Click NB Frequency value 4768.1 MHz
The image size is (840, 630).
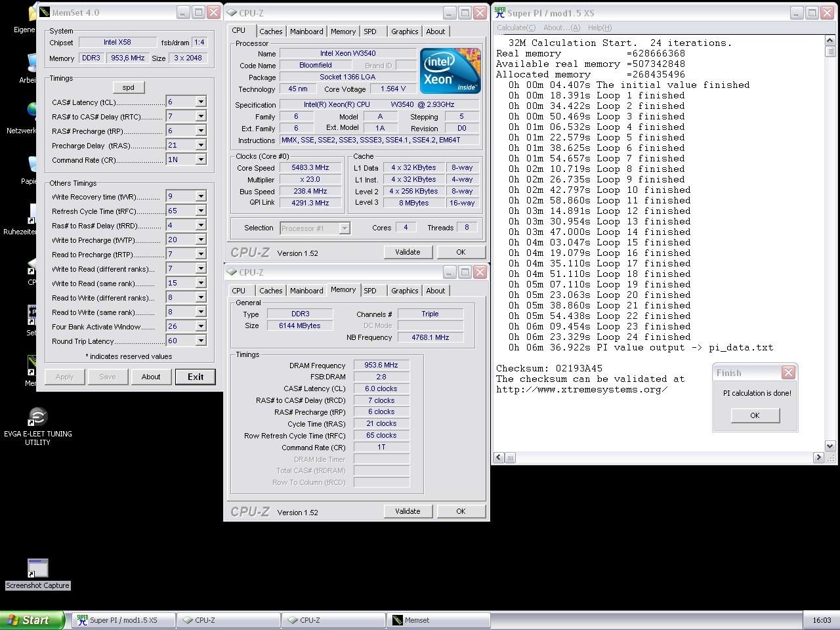pos(430,337)
